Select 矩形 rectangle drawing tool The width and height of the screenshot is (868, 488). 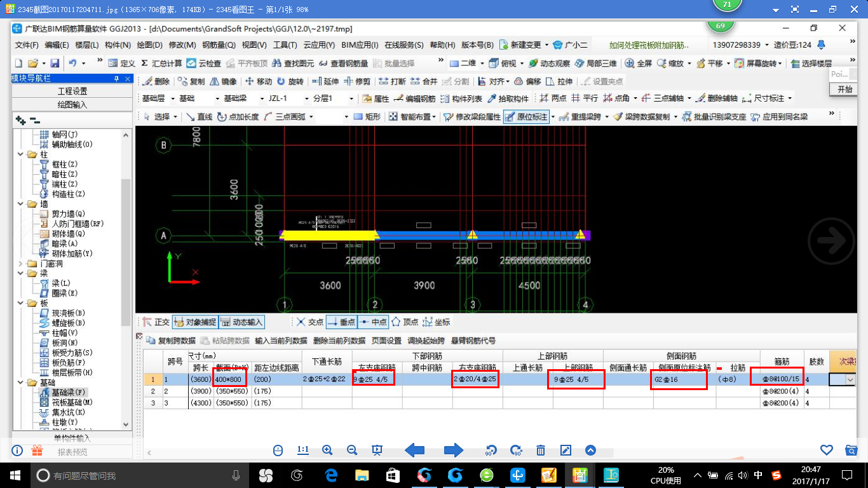367,116
